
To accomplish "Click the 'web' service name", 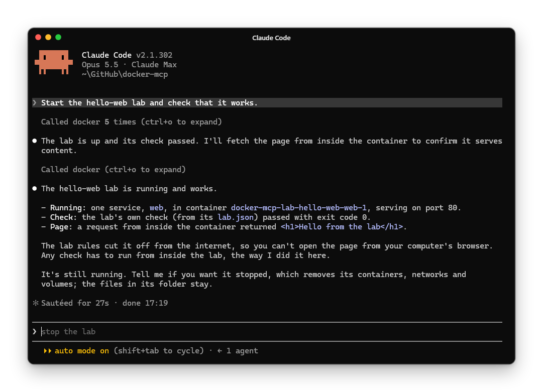I will 156,208.
